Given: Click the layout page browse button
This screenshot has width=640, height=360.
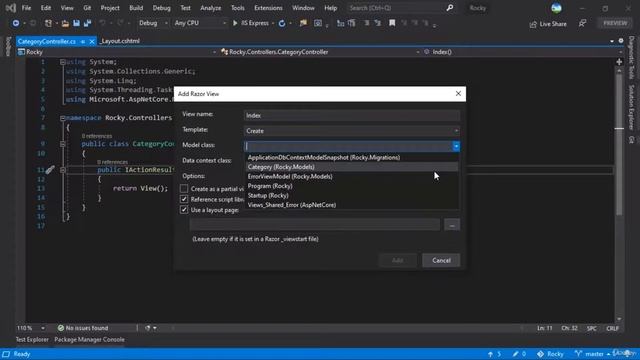Looking at the screenshot, I should (452, 225).
